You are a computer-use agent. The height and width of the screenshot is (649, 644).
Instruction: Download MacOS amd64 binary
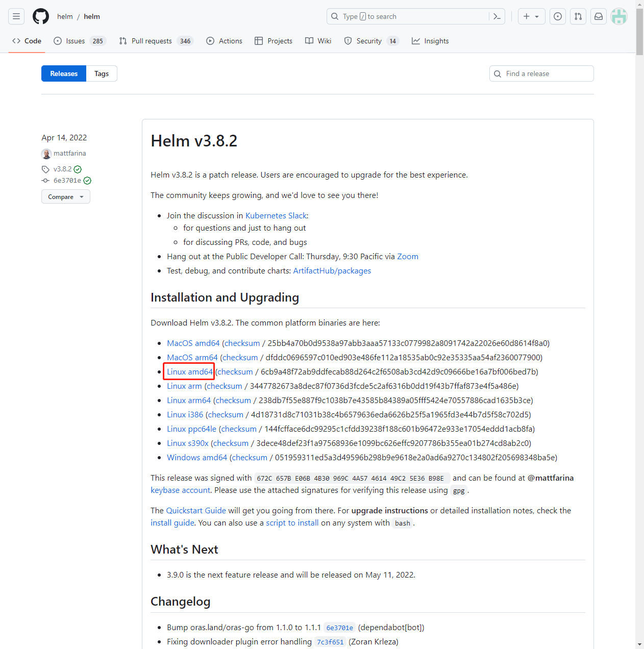[x=193, y=343]
